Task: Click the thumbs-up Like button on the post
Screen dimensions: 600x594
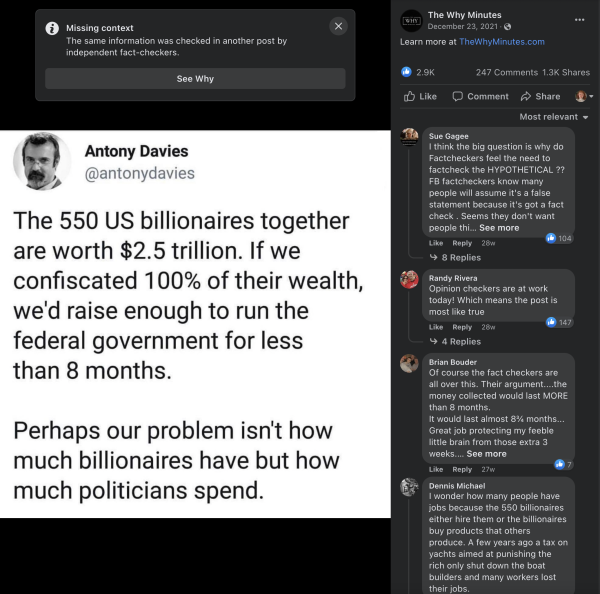Action: 420,96
